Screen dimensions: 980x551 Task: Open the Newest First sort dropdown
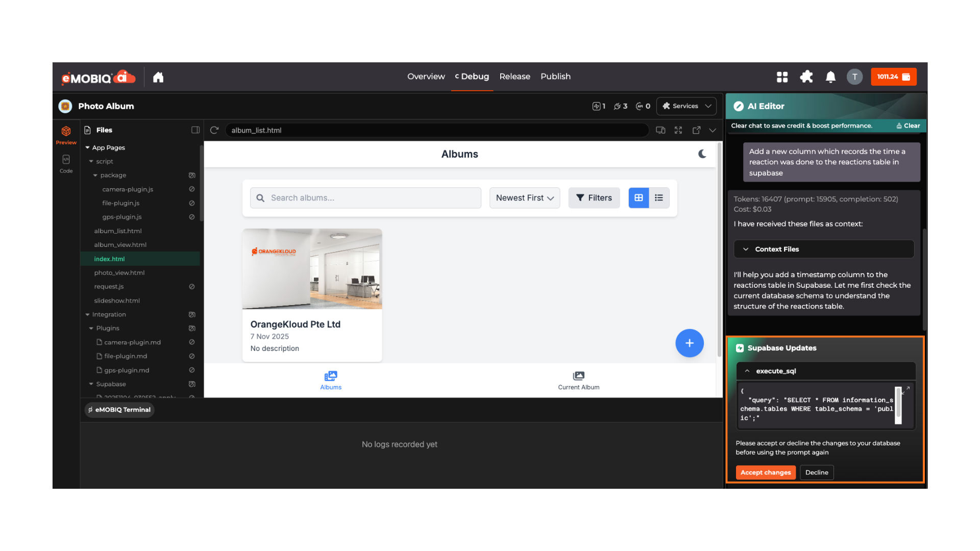(x=524, y=198)
